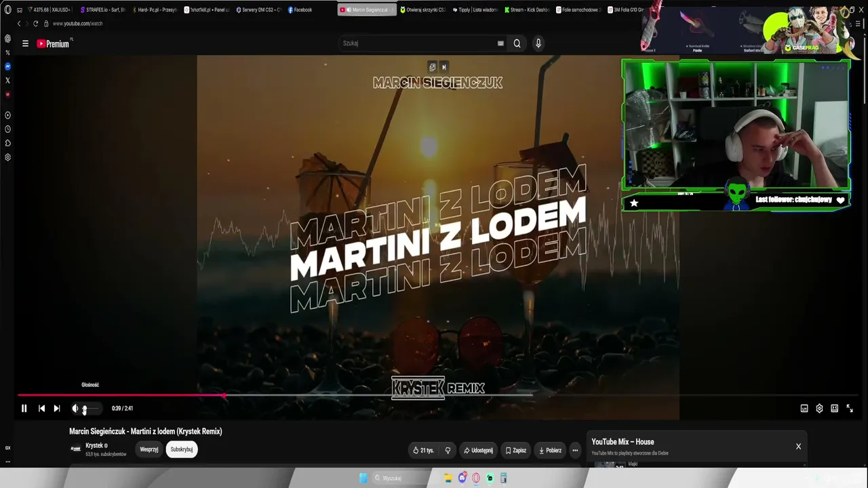Open X (Twitter) in the Opera sidebar
The height and width of the screenshot is (488, 868).
point(8,81)
